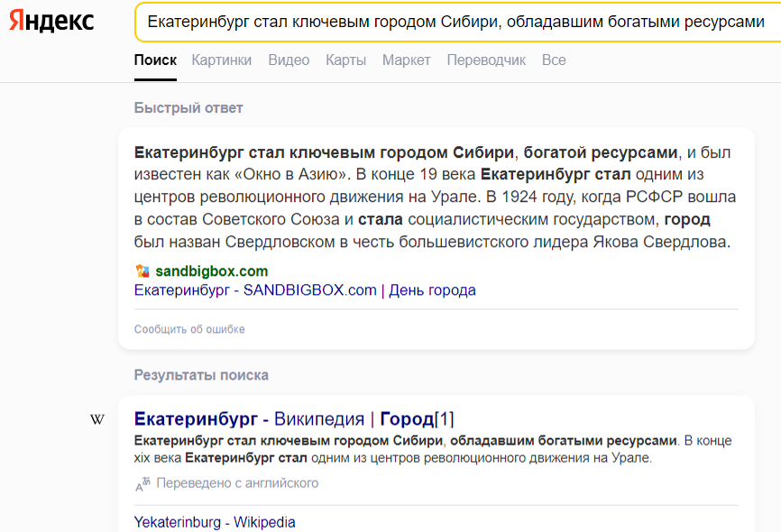The height and width of the screenshot is (532, 781).
Task: Click the translation icon beside 'Переведено с английского'
Action: point(142,483)
